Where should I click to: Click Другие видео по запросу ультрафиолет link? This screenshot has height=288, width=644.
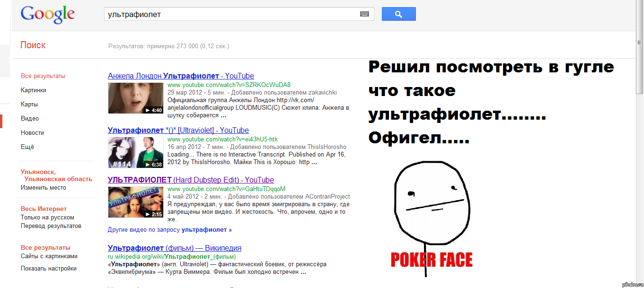click(x=170, y=230)
